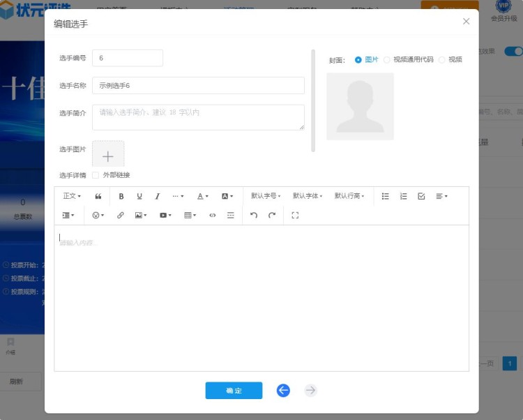Undo the last edit
This screenshot has width=523, height=420.
pos(254,216)
